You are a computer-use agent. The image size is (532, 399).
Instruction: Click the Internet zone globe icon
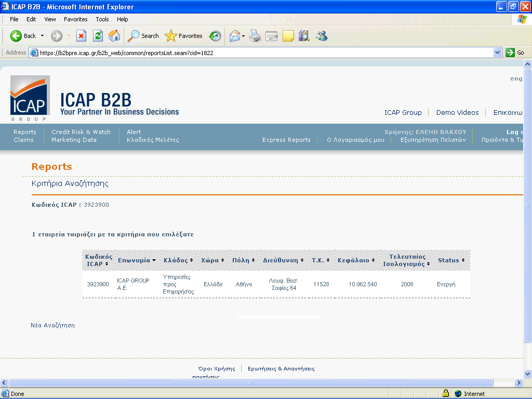coord(458,394)
